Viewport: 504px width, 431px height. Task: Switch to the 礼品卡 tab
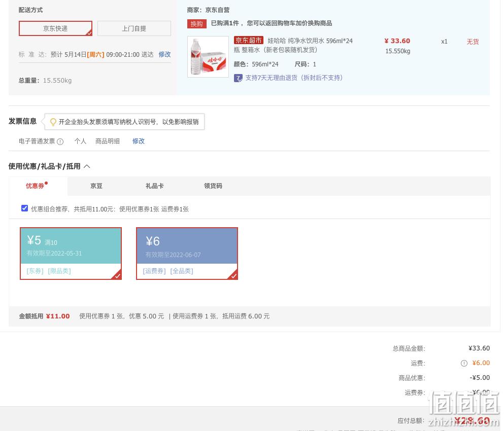coord(155,186)
